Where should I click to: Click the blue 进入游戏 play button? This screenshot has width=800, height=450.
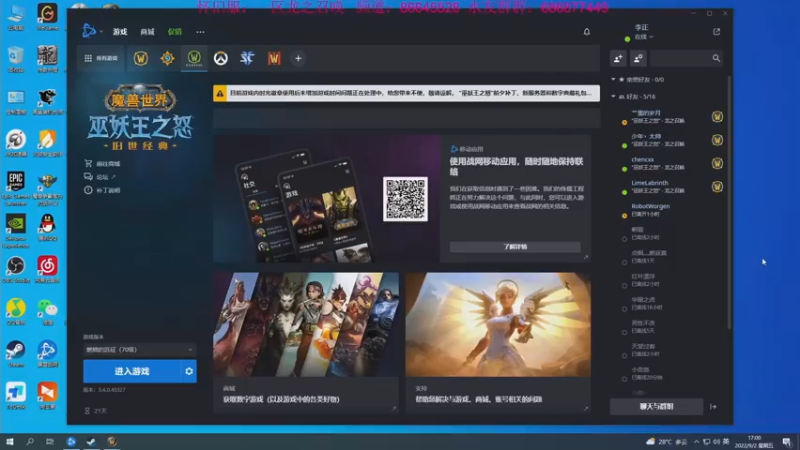132,371
